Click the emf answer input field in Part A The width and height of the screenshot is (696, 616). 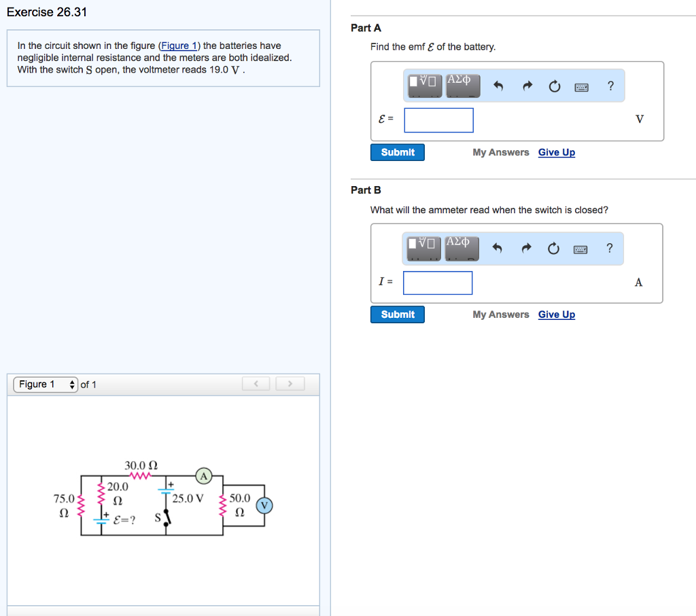coord(438,120)
